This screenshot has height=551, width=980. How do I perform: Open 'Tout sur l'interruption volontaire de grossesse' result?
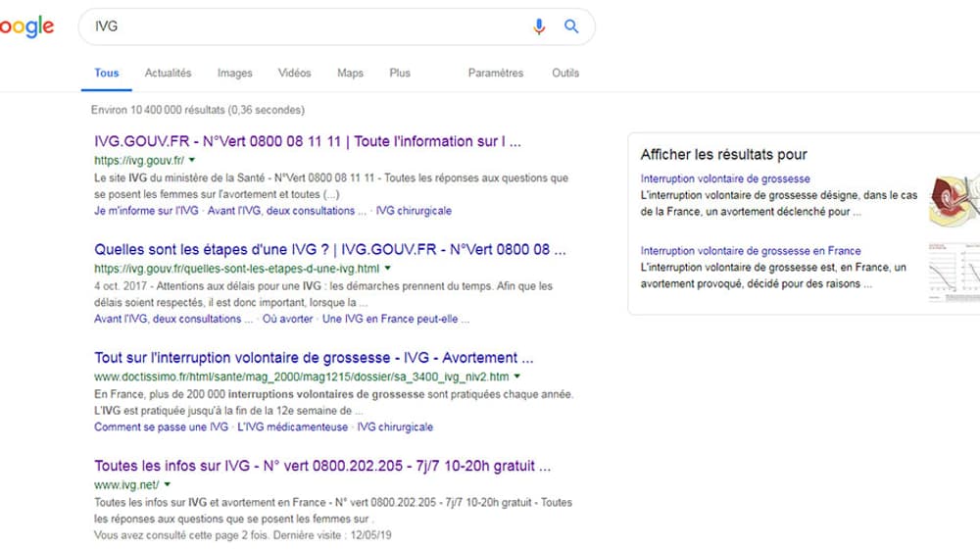pyautogui.click(x=314, y=358)
